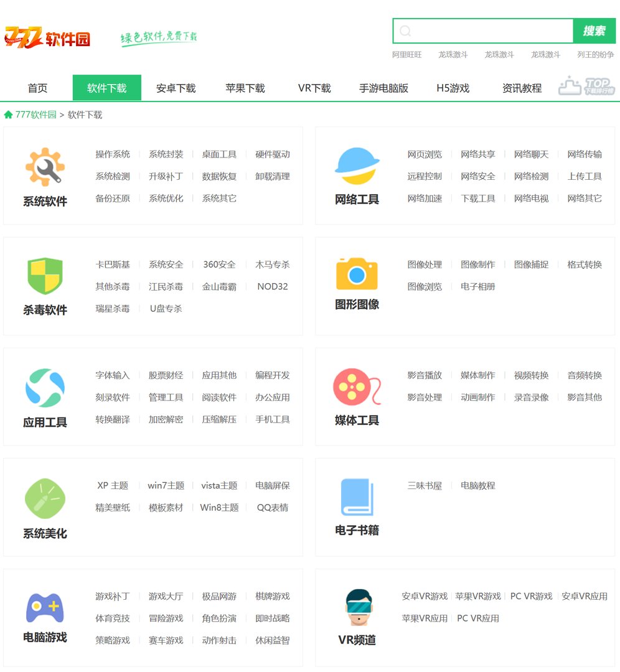Click the 电脑游戏 gamepad icon
The height and width of the screenshot is (672, 620).
click(x=44, y=608)
